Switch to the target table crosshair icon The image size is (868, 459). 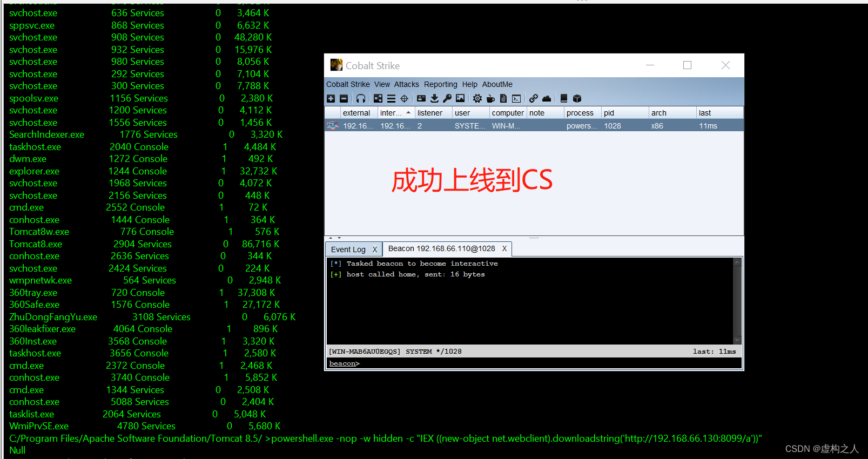[404, 98]
